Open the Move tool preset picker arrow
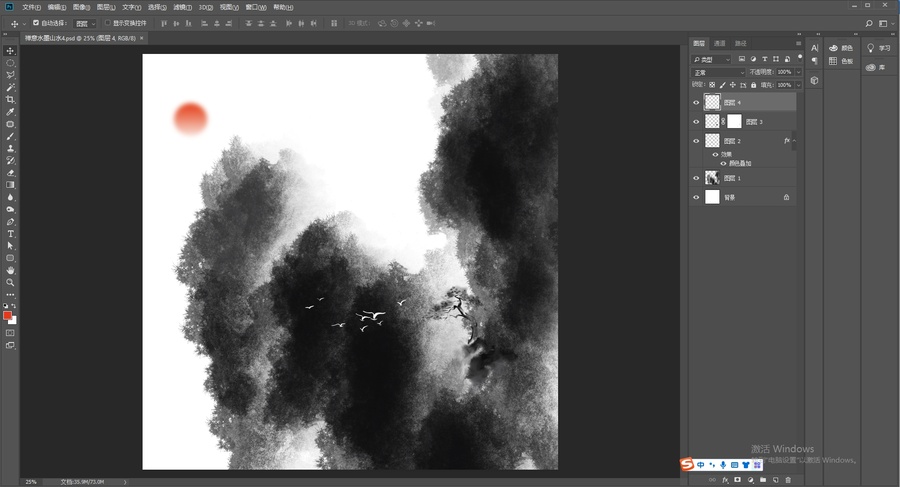The height and width of the screenshot is (487, 900). click(24, 24)
